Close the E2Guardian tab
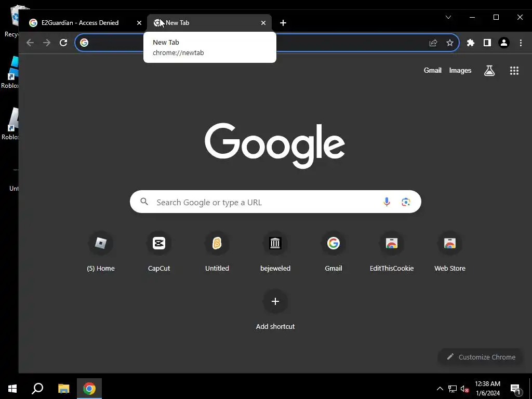 coord(139,23)
